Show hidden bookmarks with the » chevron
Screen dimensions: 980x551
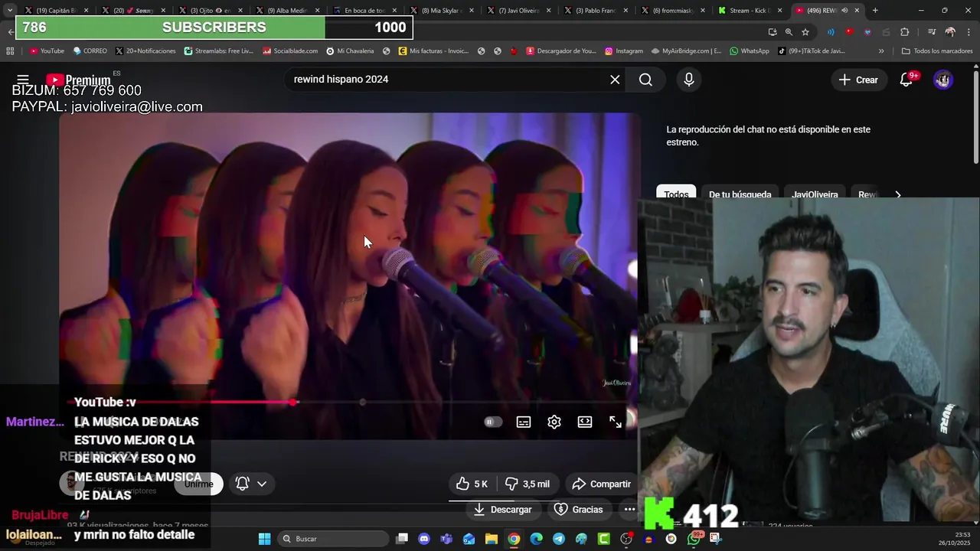pyautogui.click(x=881, y=51)
